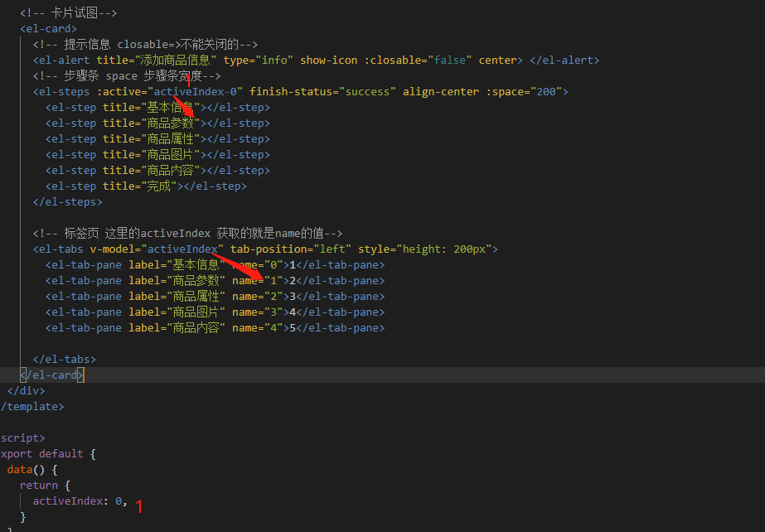This screenshot has height=532, width=765.
Task: Click the closing </div> tag
Action: pyautogui.click(x=26, y=390)
